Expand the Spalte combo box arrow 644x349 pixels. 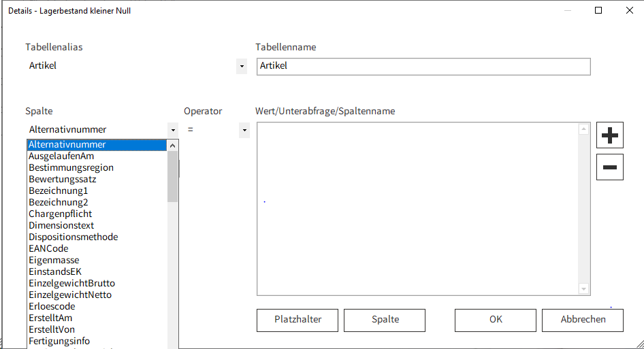pos(173,130)
